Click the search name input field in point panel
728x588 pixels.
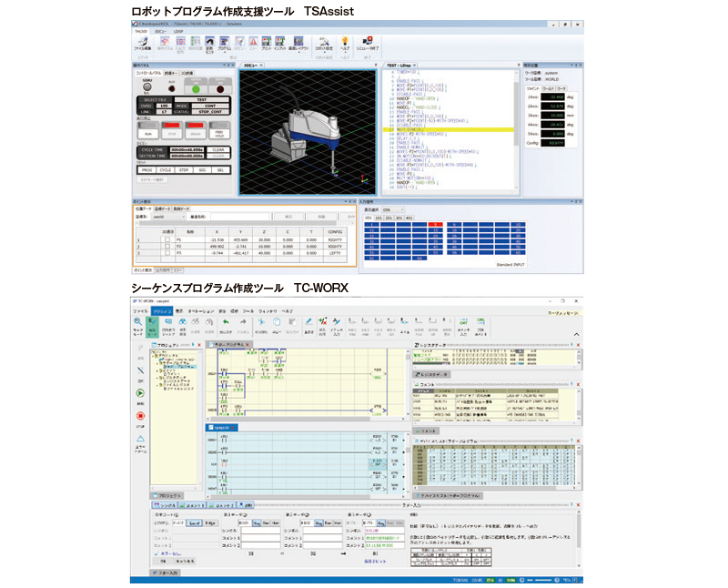pos(238,217)
